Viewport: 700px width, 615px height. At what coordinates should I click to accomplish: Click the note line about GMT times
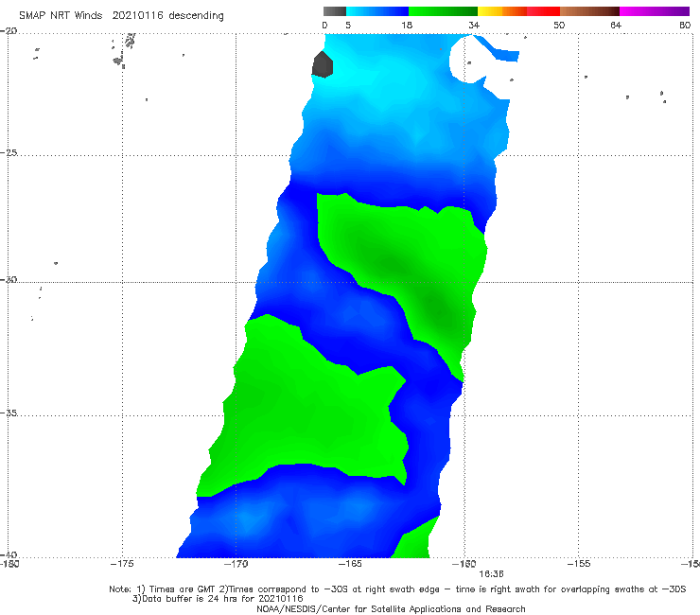click(x=397, y=589)
